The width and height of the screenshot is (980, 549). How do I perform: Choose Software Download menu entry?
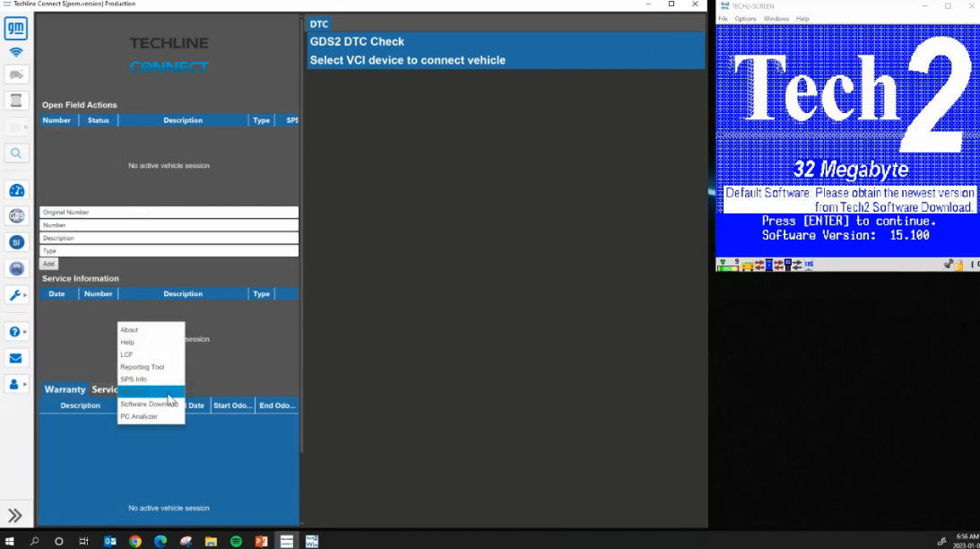(149, 404)
